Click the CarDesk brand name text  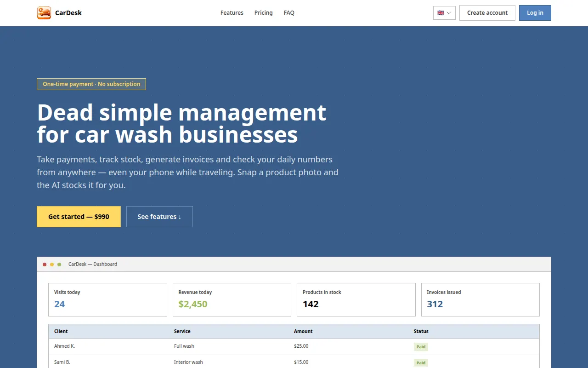coord(68,13)
